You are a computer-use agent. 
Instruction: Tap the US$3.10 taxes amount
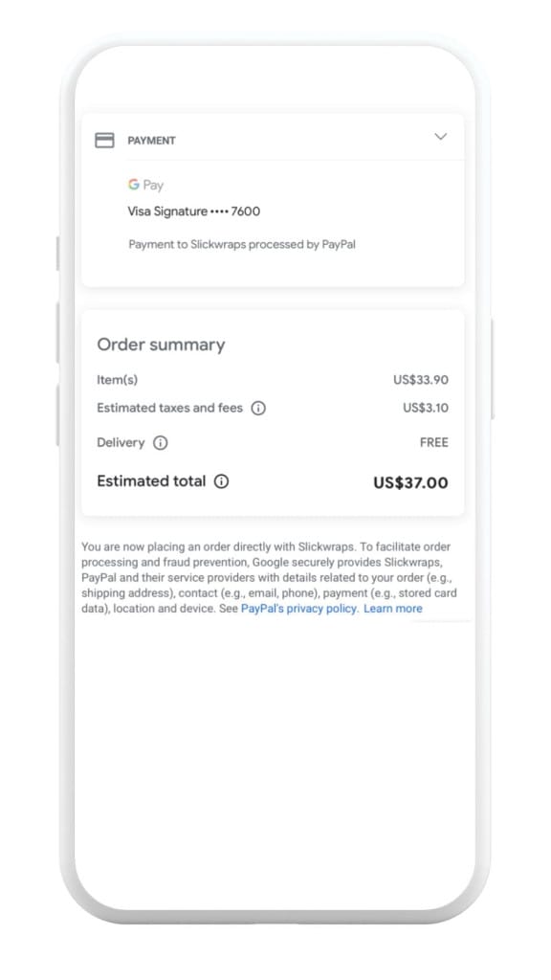(x=426, y=408)
